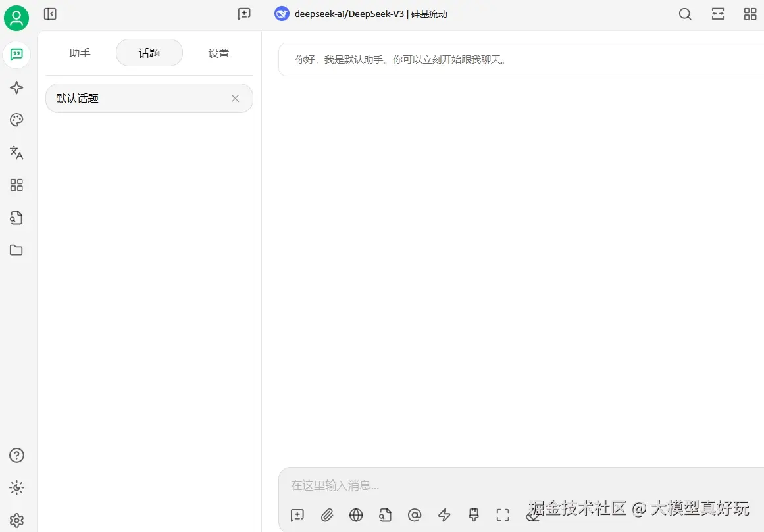Open the deepseek-ai/DeepSeek-V3 model selector
Screen dimensions: 764x532
[x=361, y=14]
